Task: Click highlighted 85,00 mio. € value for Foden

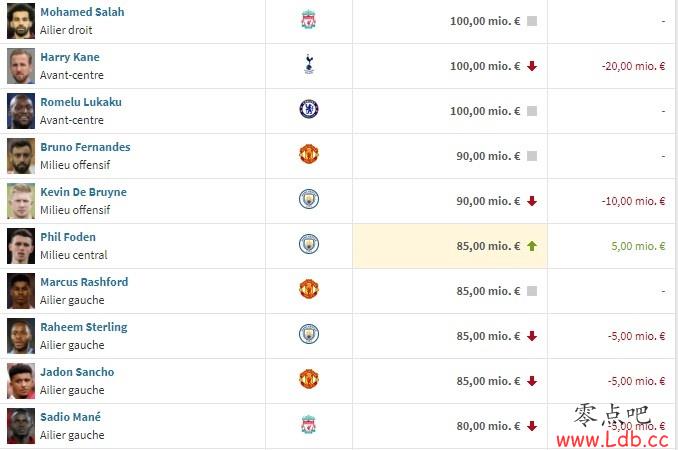Action: [488, 246]
